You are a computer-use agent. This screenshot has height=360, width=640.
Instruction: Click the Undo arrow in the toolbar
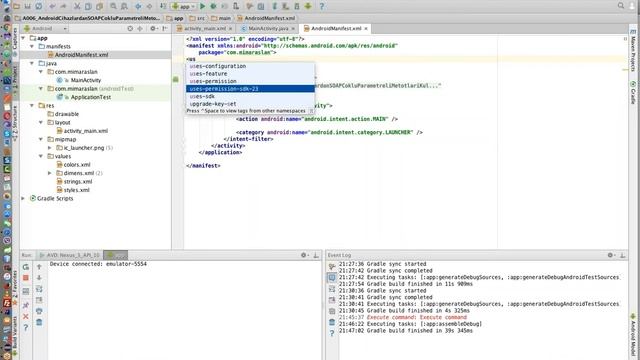[x=52, y=6]
